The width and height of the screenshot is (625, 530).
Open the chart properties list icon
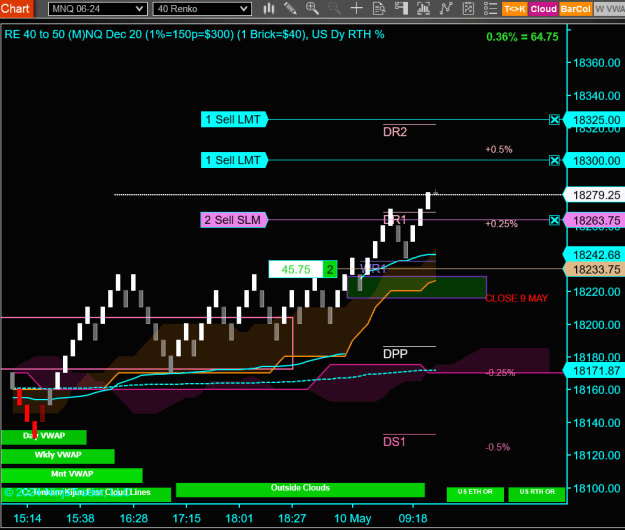click(x=490, y=8)
